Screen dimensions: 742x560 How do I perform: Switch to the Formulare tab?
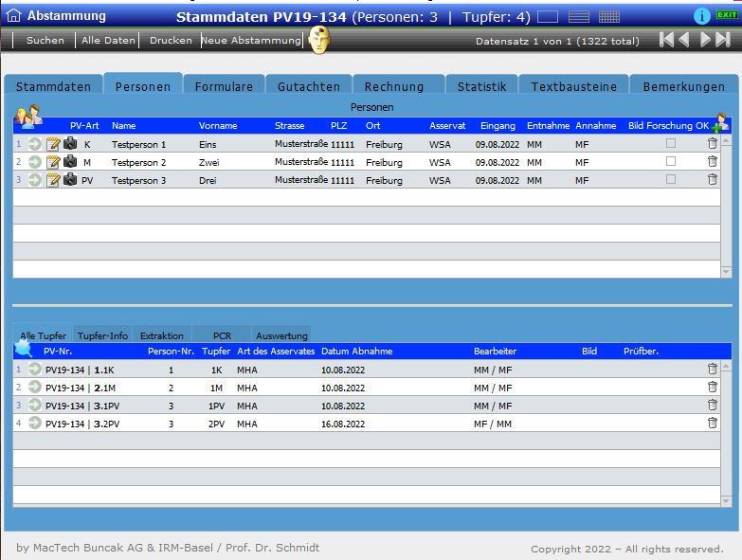click(224, 86)
